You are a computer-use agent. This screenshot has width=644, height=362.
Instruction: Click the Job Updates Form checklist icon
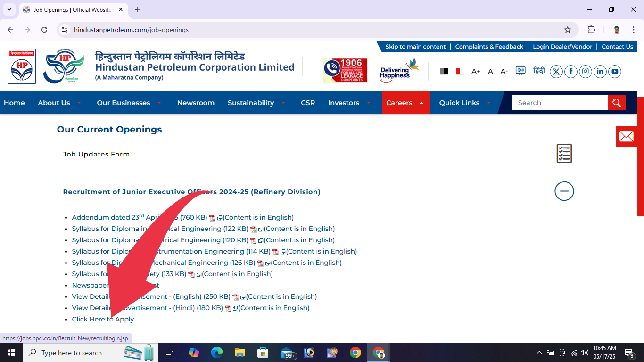(564, 154)
